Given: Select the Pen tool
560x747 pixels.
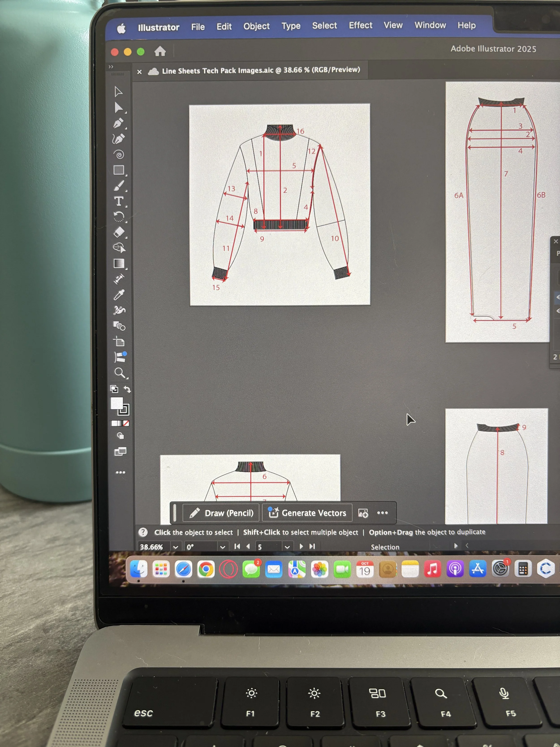Looking at the screenshot, I should point(118,123).
